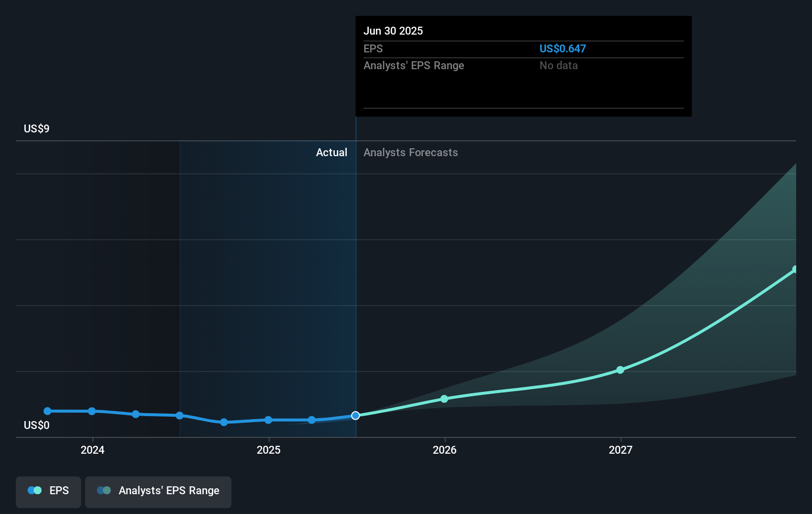Click the EPS data point at 2024
This screenshot has width=812, height=514.
pyautogui.click(x=92, y=411)
